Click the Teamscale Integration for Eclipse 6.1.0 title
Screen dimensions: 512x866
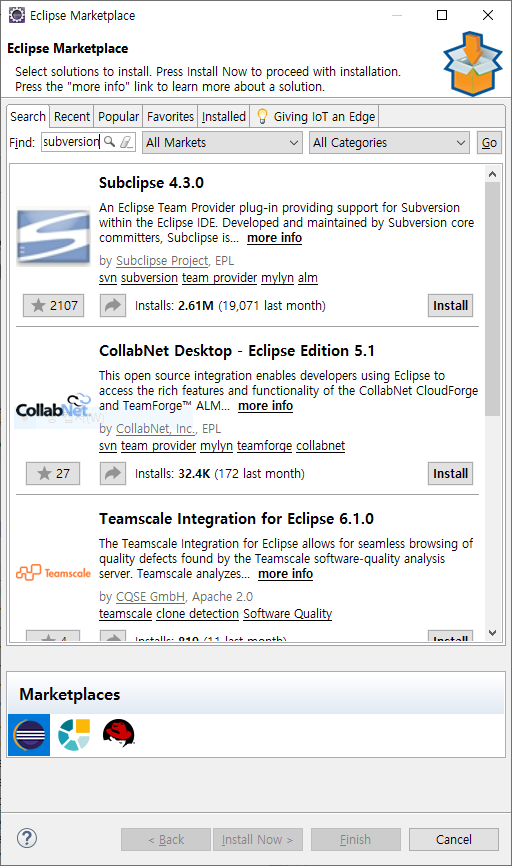click(236, 519)
